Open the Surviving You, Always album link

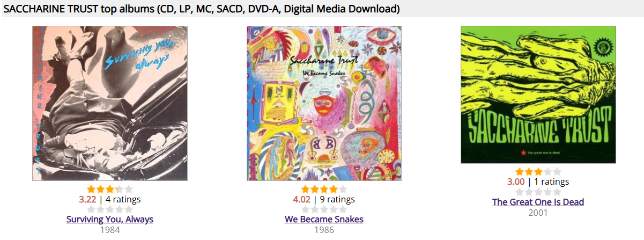pos(110,219)
